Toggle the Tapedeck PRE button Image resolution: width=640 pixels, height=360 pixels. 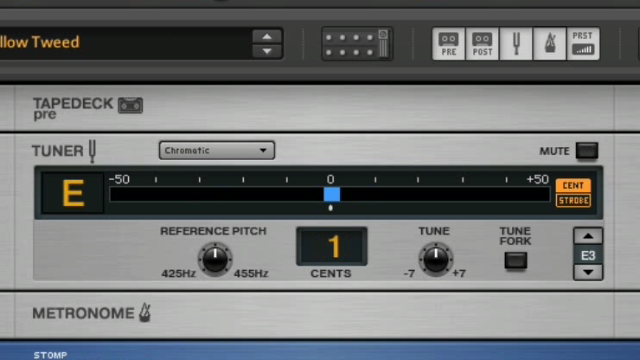pos(449,44)
